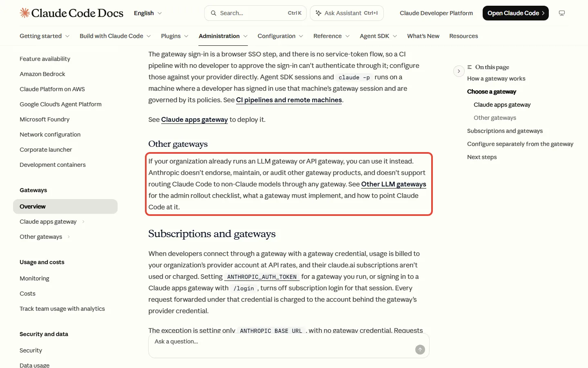Expand Claude apps gateway sidebar chevron
This screenshot has width=588, height=368.
[83, 222]
